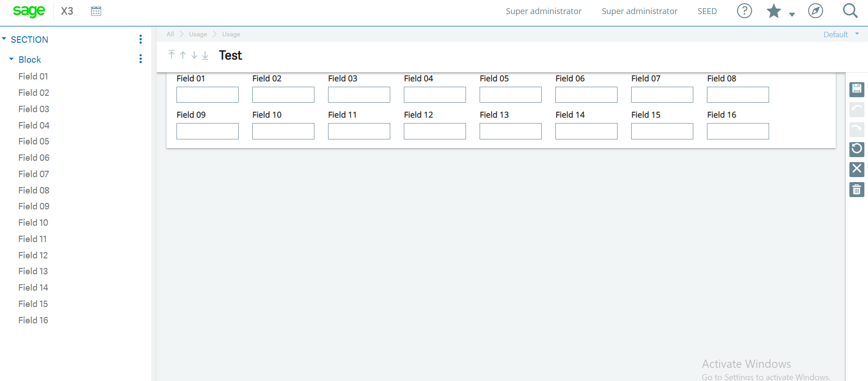Open the calendar icon in header
This screenshot has width=868, height=381.
(96, 11)
